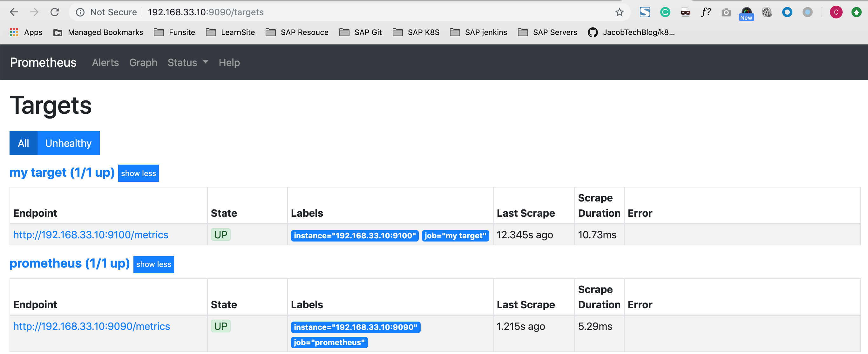Open the Graph page

click(x=143, y=63)
